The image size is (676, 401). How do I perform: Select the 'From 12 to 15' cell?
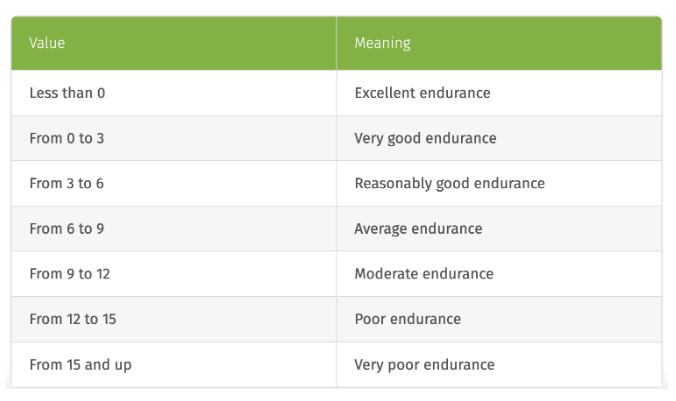174,319
